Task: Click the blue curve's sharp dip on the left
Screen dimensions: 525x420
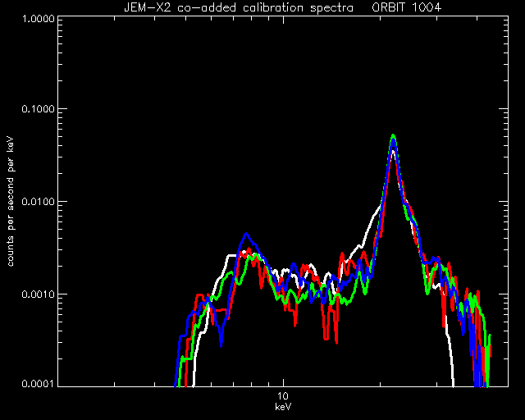Action: coord(221,344)
